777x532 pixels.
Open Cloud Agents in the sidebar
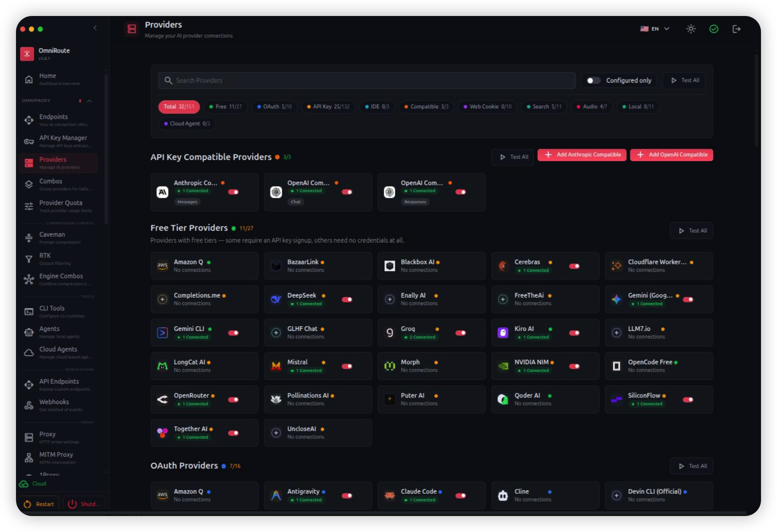coord(59,353)
